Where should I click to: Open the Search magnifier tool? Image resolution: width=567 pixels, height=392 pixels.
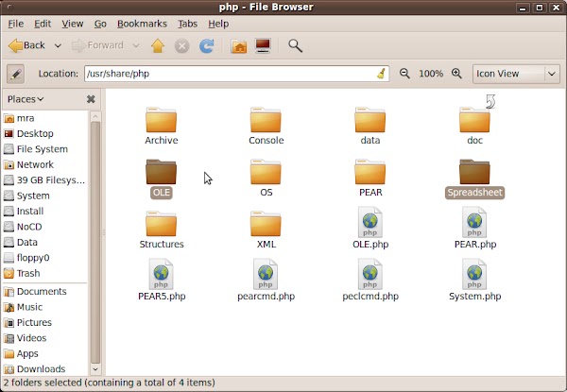(295, 46)
